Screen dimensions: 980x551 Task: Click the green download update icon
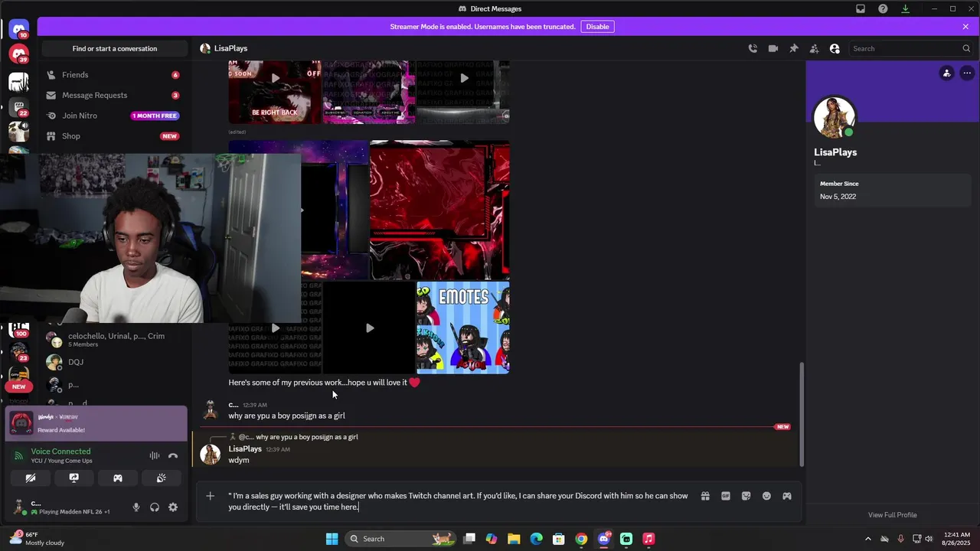[x=905, y=8]
